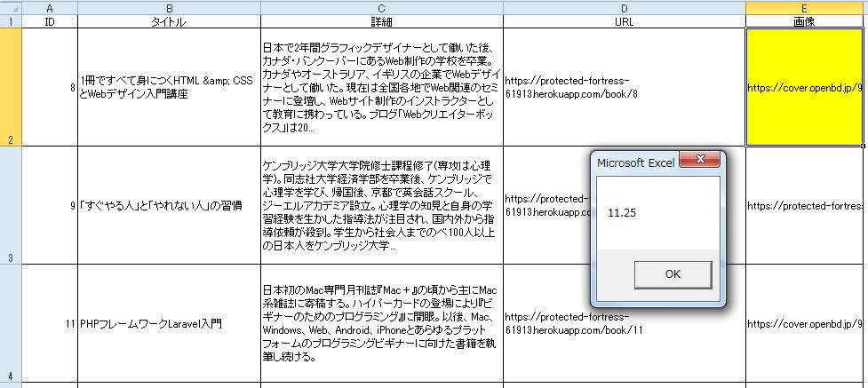The width and height of the screenshot is (868, 388).
Task: Select the URL cell ending in book/11
Action: click(x=625, y=323)
